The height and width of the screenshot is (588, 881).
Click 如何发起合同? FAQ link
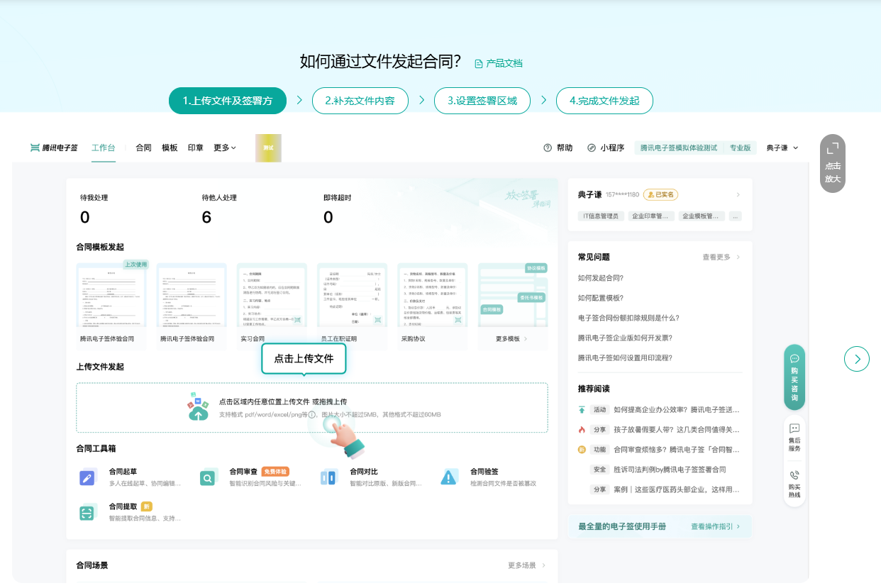click(601, 278)
